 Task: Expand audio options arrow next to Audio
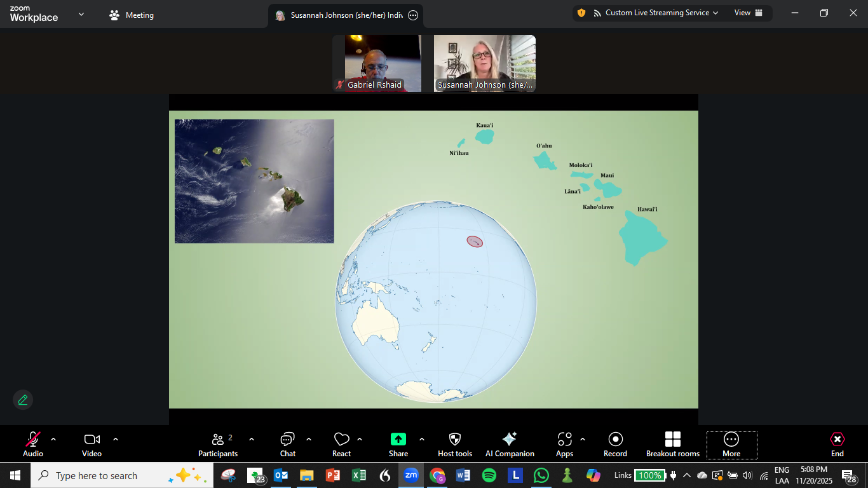[x=53, y=439]
